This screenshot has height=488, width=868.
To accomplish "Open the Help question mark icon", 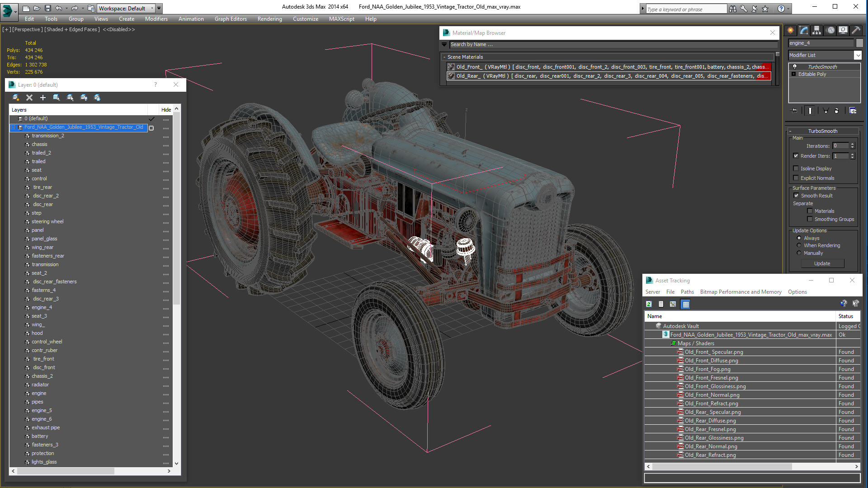I will (781, 9).
